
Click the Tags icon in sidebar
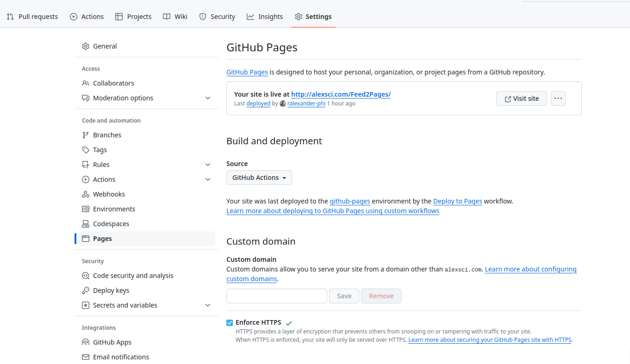click(86, 150)
